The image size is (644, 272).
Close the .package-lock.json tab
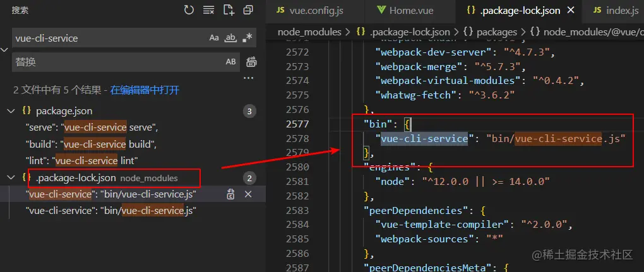[x=571, y=11]
